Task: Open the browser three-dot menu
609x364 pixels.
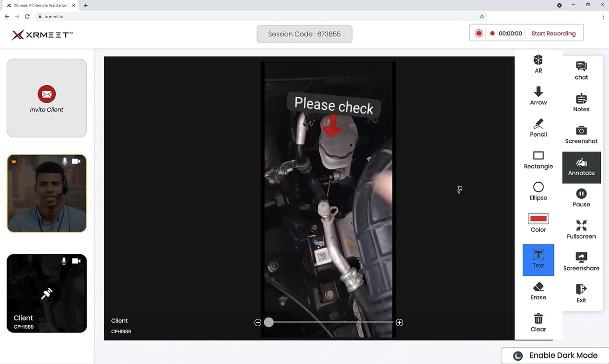Action: tap(603, 16)
